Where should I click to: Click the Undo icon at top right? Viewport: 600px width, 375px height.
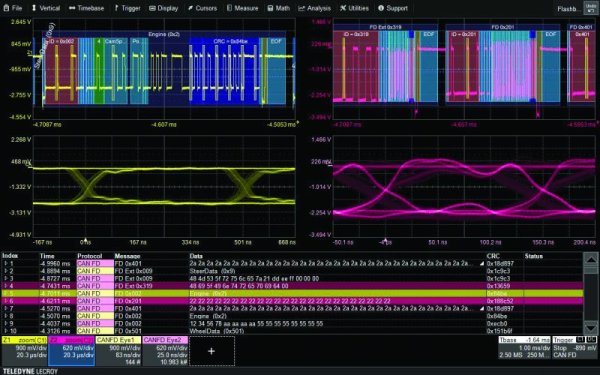point(591,8)
